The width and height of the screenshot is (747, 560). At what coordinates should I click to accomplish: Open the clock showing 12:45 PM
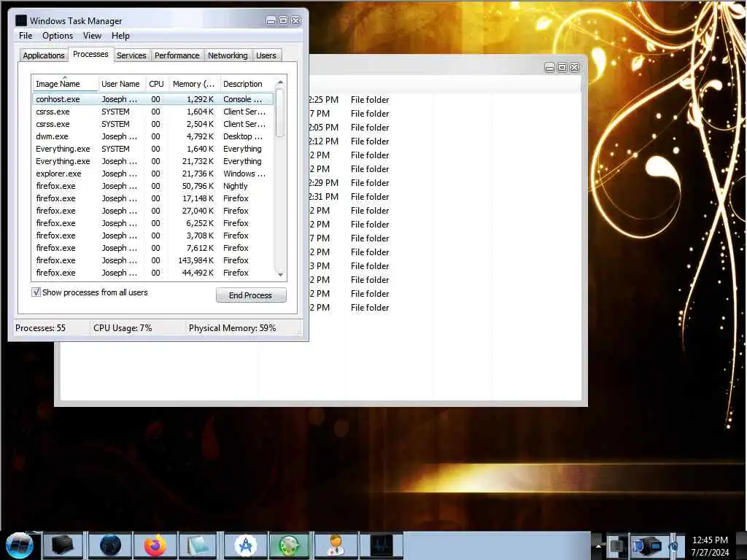coord(710,545)
